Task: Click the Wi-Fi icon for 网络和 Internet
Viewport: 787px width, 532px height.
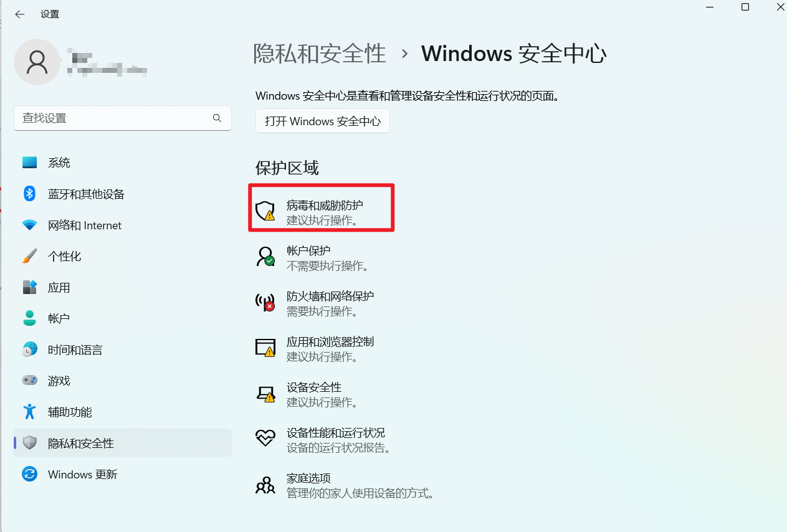Action: click(x=29, y=225)
